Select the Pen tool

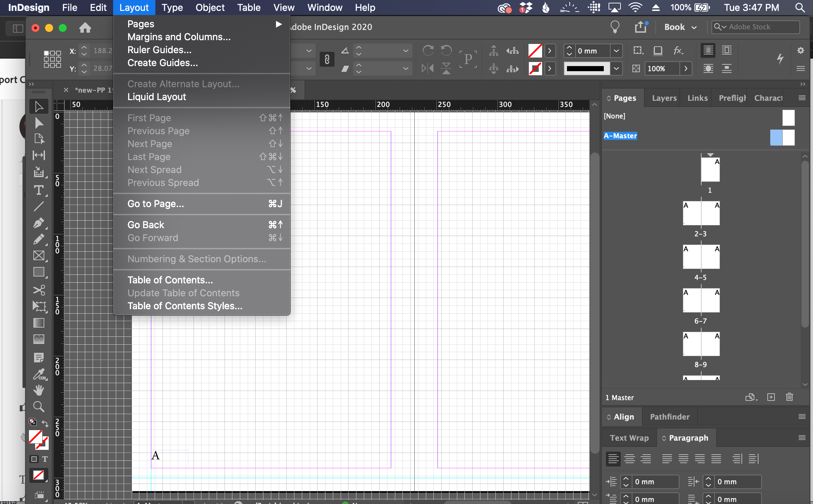click(x=39, y=223)
